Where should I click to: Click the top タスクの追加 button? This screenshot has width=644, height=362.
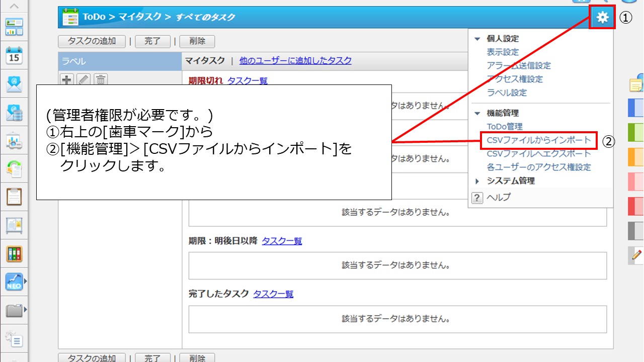click(x=92, y=41)
